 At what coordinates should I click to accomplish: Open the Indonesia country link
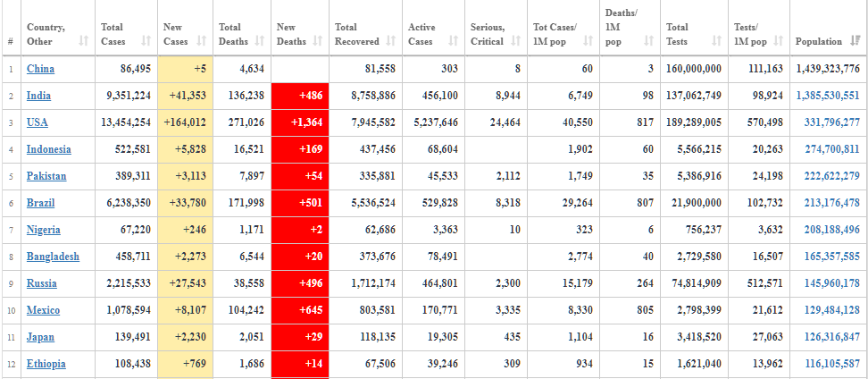(x=49, y=149)
